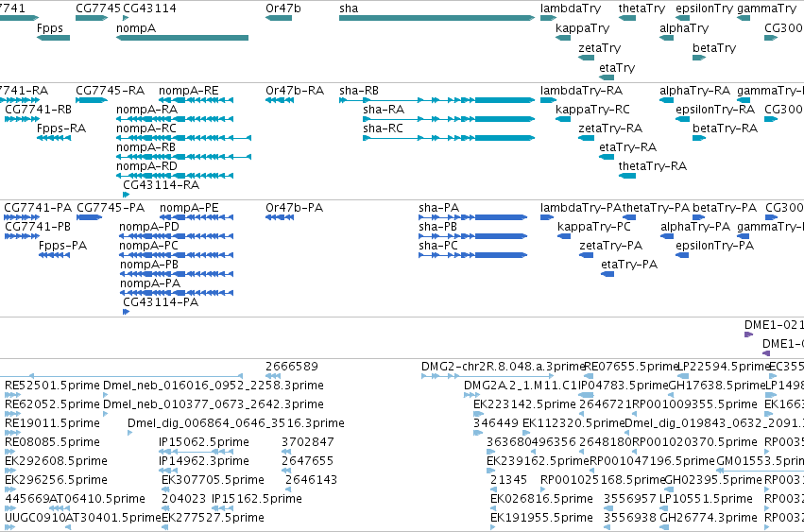Open the Fpps gene label

click(x=50, y=27)
